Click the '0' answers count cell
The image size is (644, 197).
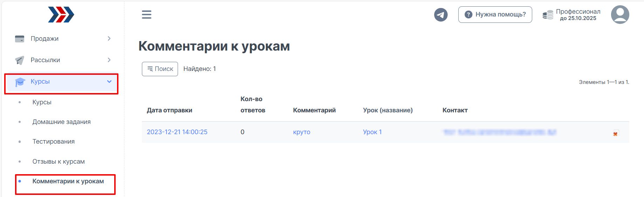[242, 132]
